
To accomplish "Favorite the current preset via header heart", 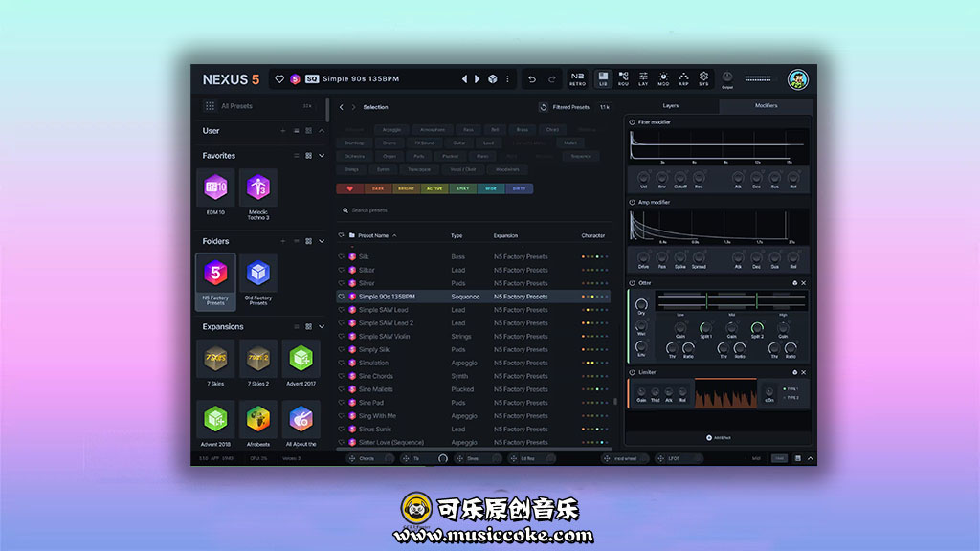I will point(279,79).
